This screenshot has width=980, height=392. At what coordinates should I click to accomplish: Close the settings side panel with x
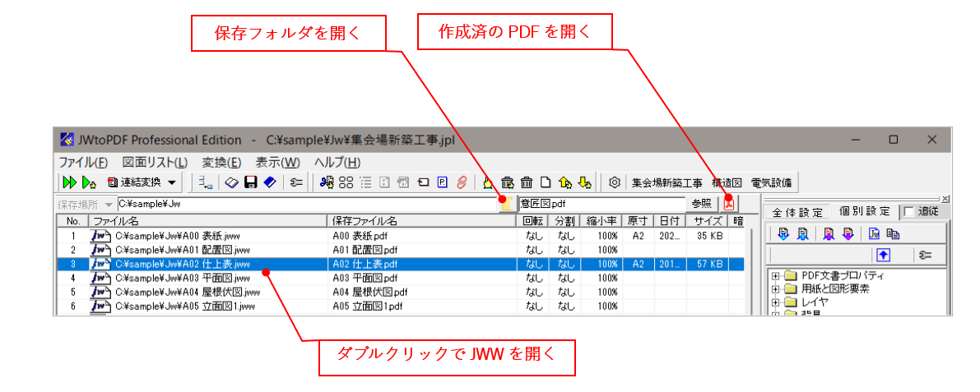(945, 199)
